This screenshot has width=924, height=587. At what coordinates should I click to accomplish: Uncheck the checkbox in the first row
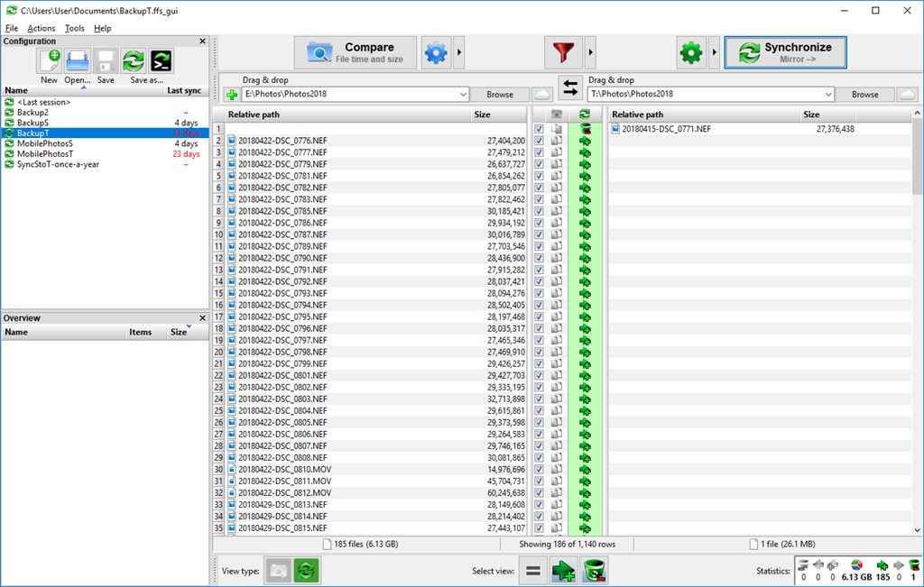pyautogui.click(x=540, y=129)
